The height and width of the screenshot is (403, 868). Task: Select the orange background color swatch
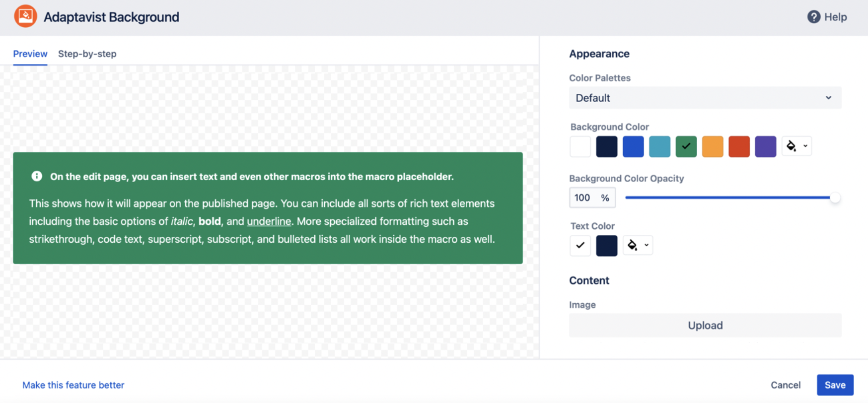point(712,146)
